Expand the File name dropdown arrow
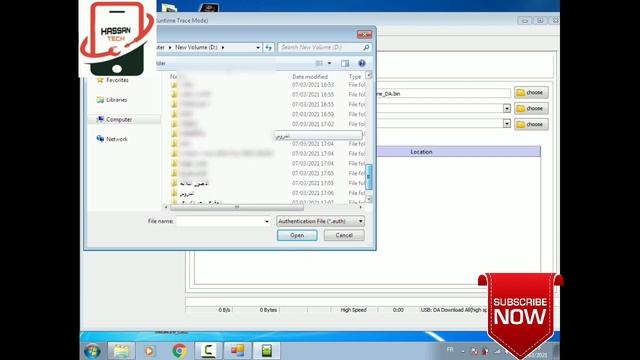 click(x=267, y=221)
